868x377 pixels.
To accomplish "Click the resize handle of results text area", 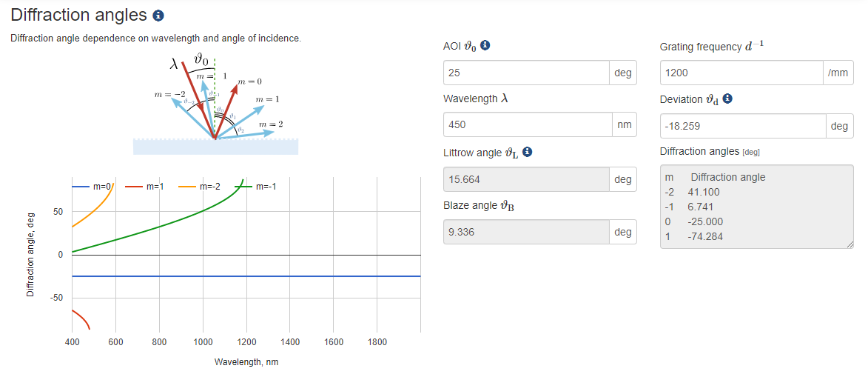I will 849,244.
